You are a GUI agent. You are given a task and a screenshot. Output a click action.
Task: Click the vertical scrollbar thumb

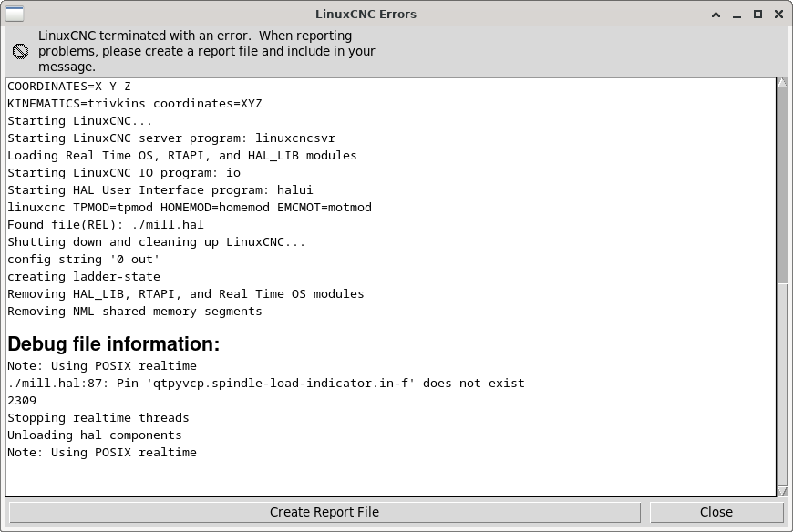point(782,186)
